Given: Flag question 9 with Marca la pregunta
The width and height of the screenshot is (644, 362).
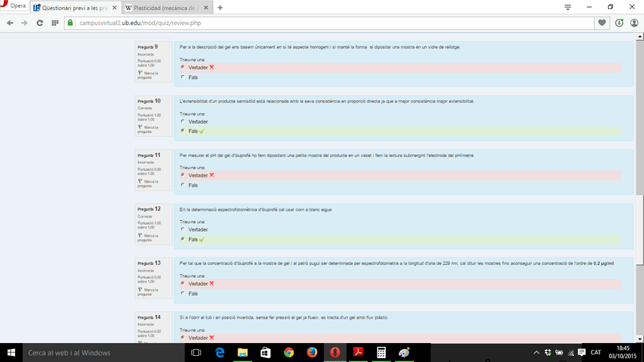Looking at the screenshot, I should (x=147, y=75).
